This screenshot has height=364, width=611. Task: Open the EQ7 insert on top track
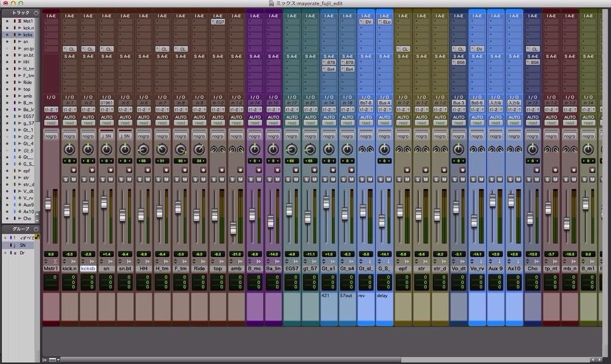[218, 22]
